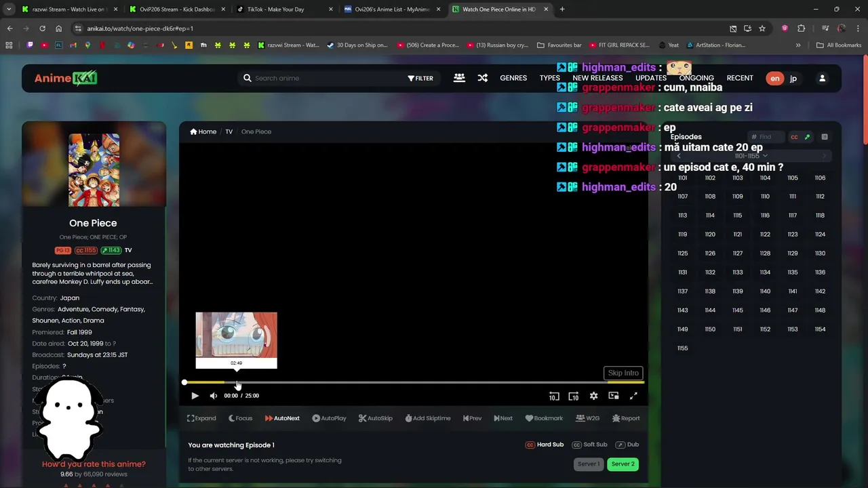Open the user profile icon

822,78
